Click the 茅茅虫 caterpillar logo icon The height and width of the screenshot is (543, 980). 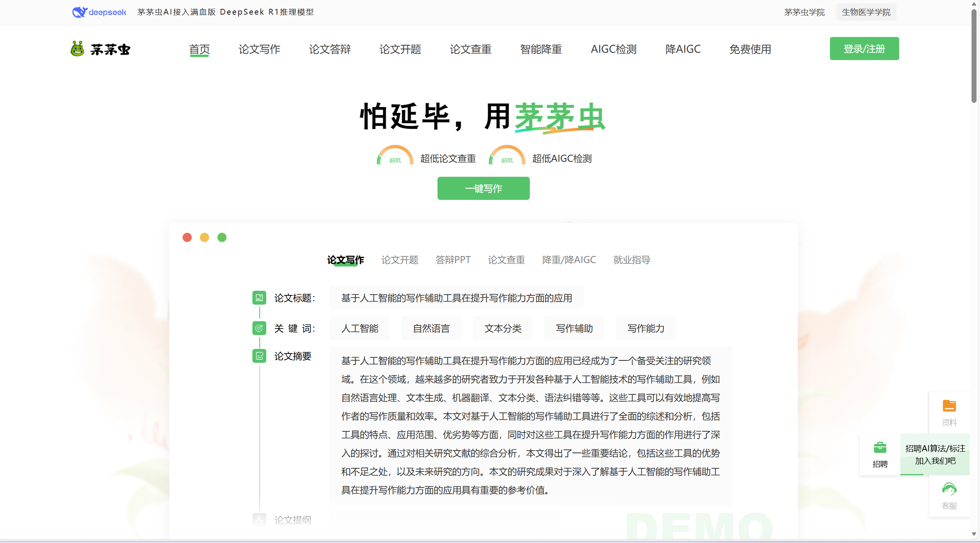pos(77,49)
